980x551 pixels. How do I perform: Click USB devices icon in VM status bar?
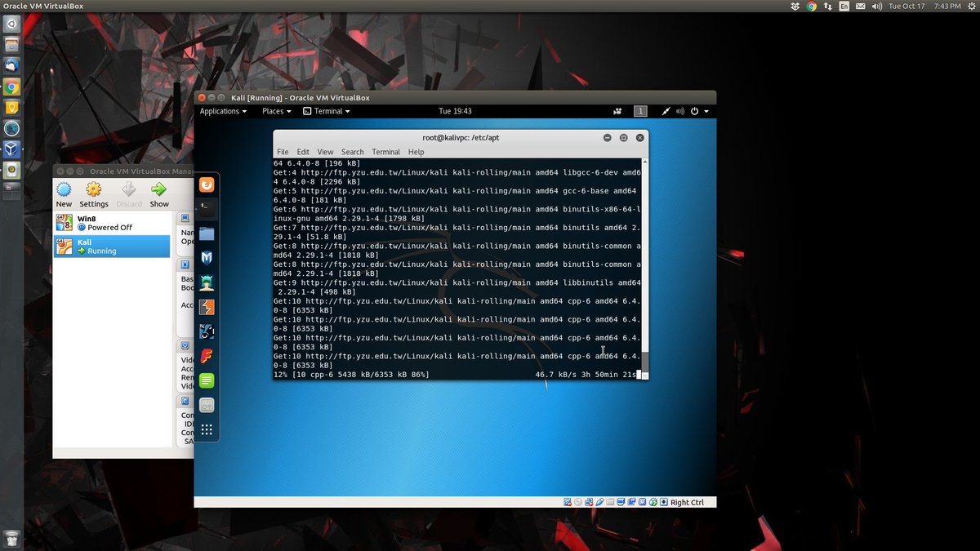599,502
